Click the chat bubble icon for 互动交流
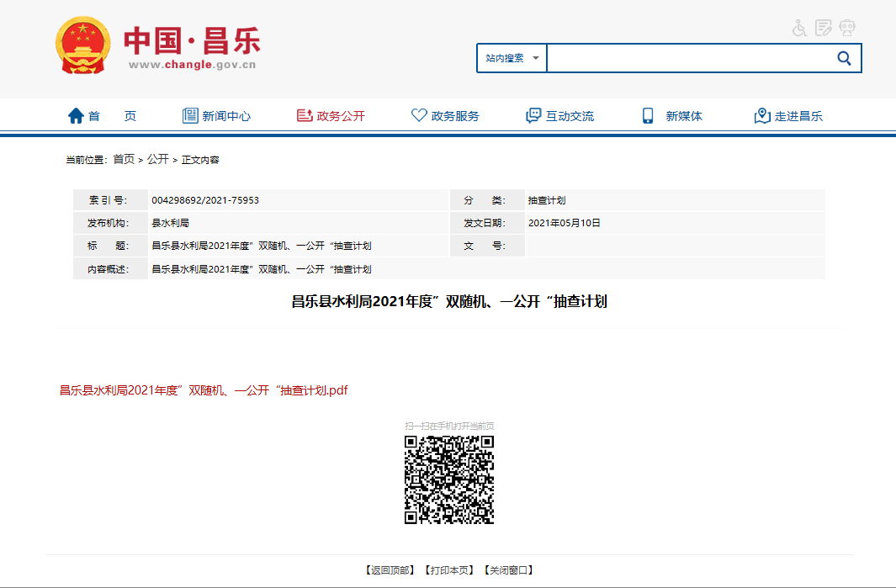896x588 pixels. (533, 116)
